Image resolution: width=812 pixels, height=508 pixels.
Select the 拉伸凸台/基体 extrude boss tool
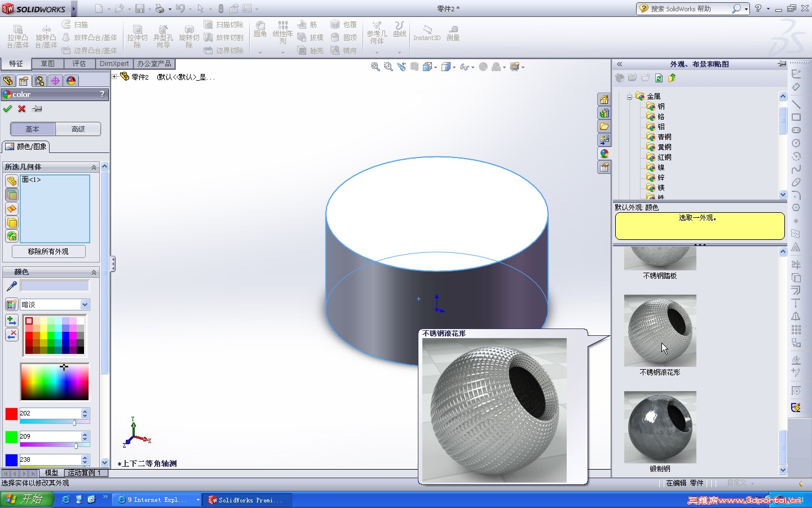coord(17,36)
